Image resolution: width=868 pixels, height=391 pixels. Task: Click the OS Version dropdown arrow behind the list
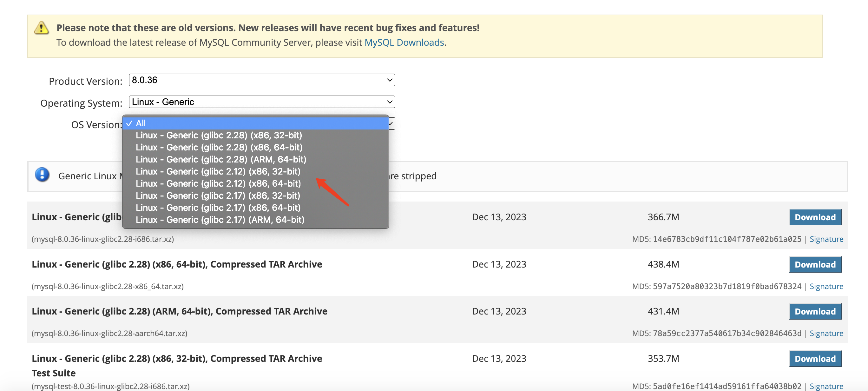point(391,124)
